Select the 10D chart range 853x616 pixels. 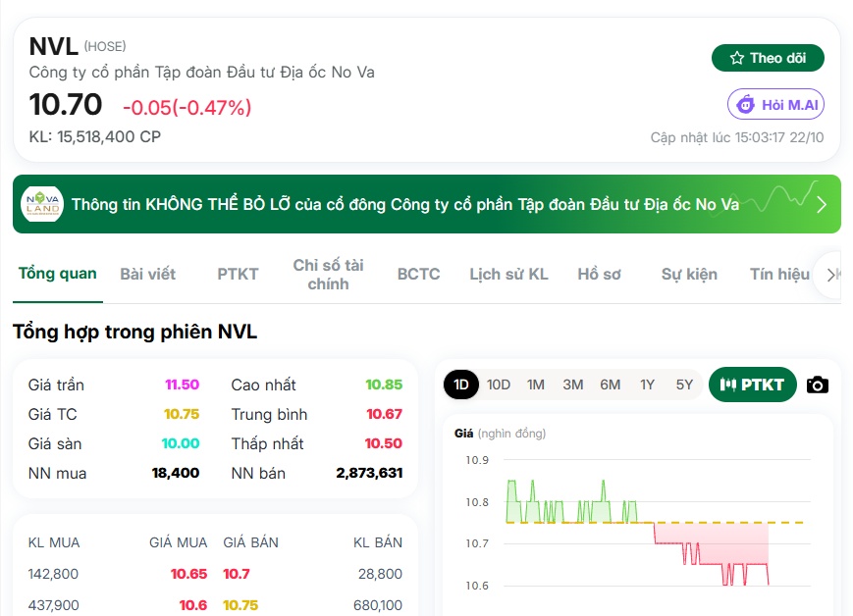(499, 385)
